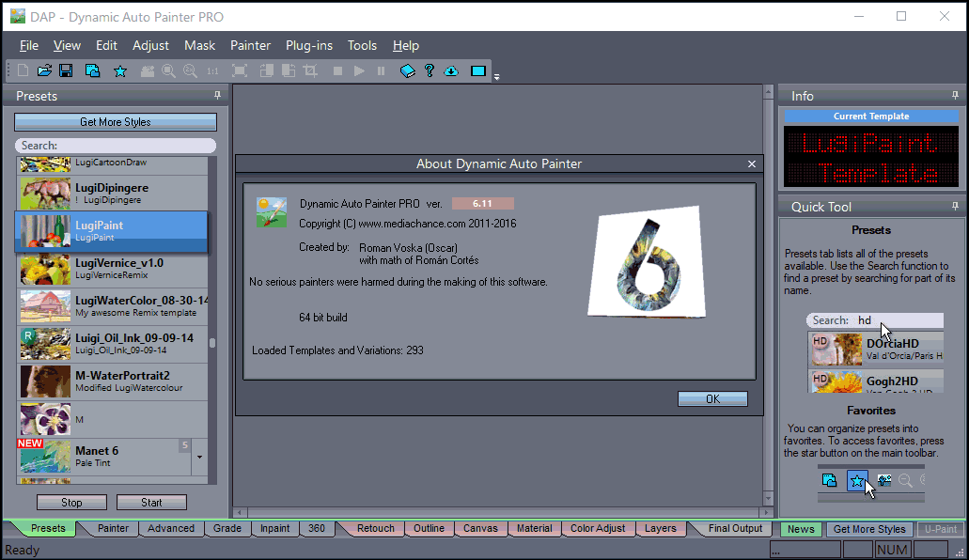Screen dimensions: 969x560
Task: Toggle the Quick Tool panel pin
Action: tap(955, 206)
